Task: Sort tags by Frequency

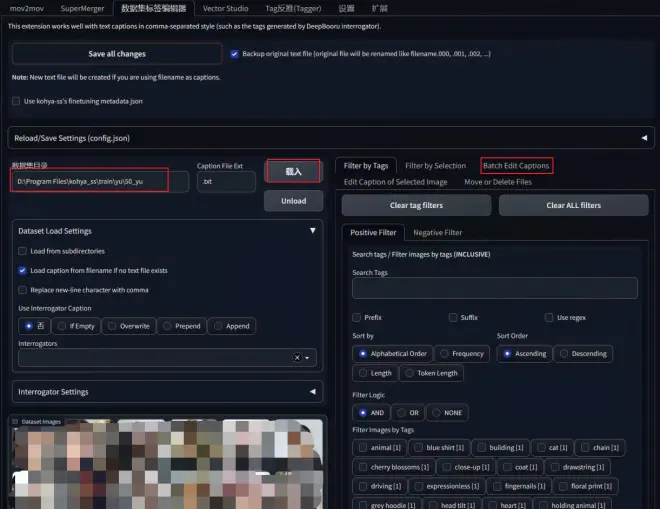Action: [462, 354]
